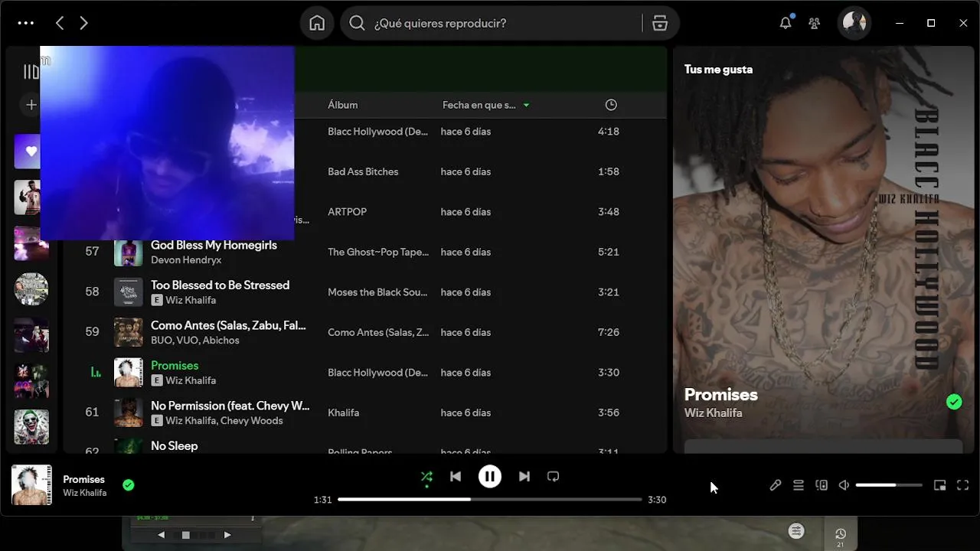Open album link ARTPOP
980x551 pixels.
coord(347,212)
